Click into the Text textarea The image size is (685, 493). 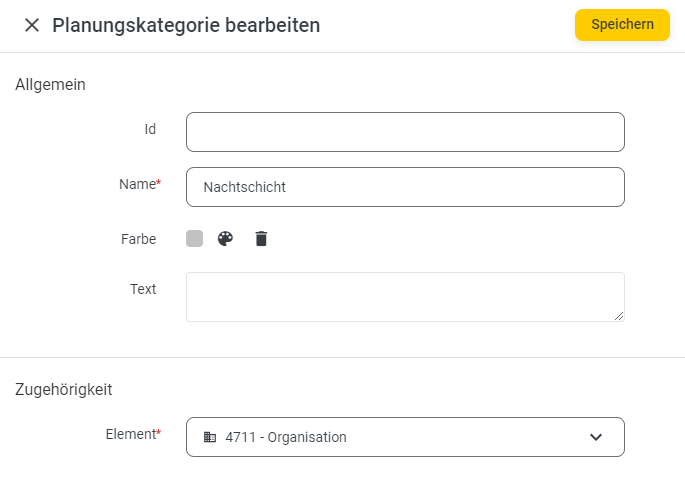[x=405, y=297]
